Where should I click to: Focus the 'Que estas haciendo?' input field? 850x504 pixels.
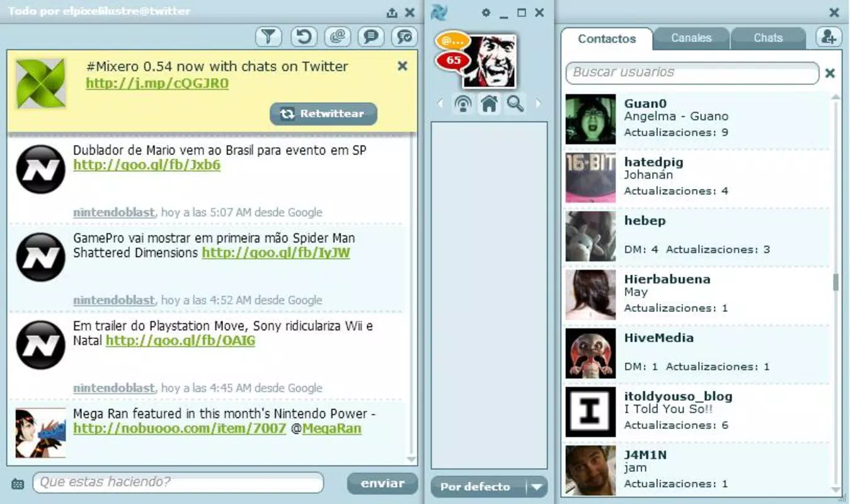pos(178,483)
